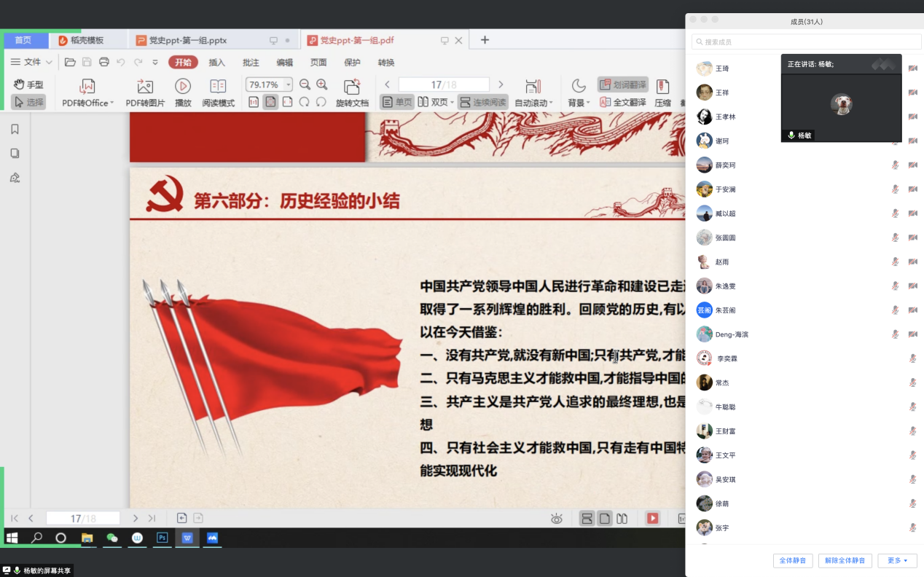This screenshot has height=577, width=924.
Task: Open Photoshop from the Windows taskbar
Action: tap(163, 538)
